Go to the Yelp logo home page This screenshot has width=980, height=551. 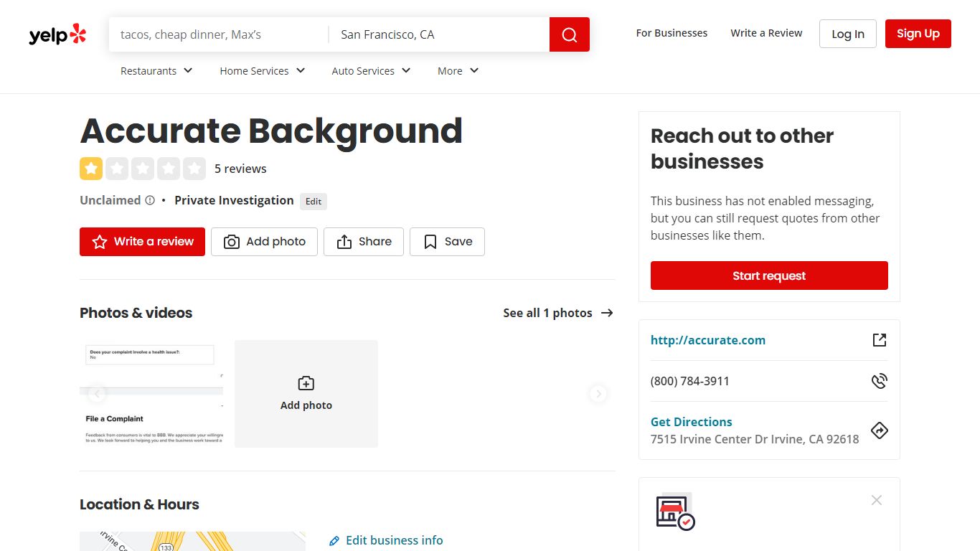[x=57, y=34]
